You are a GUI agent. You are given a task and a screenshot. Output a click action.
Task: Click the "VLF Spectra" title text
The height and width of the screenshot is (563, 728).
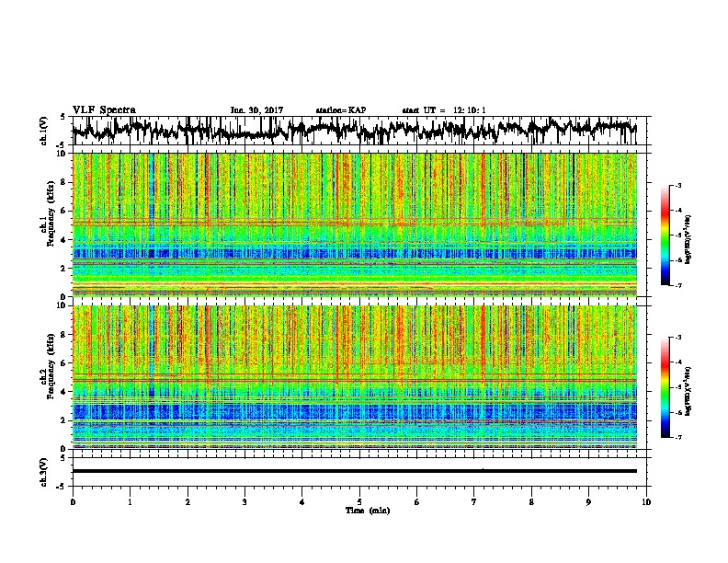tap(104, 109)
